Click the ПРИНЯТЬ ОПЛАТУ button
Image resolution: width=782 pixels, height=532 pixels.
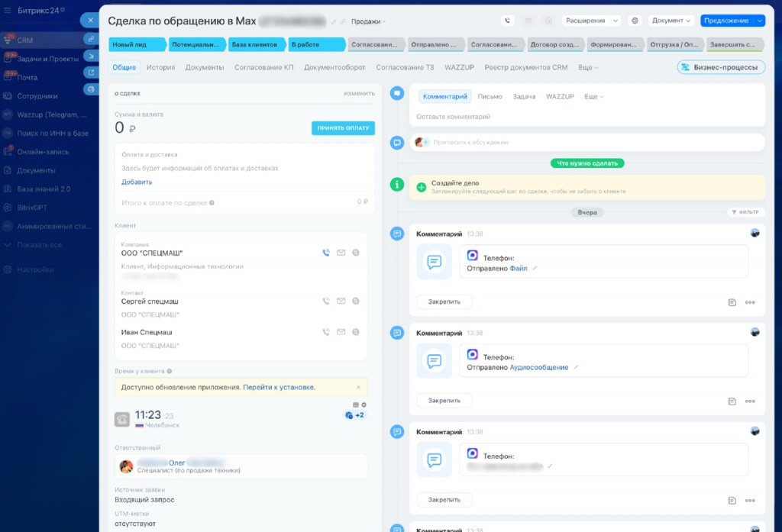(x=343, y=128)
